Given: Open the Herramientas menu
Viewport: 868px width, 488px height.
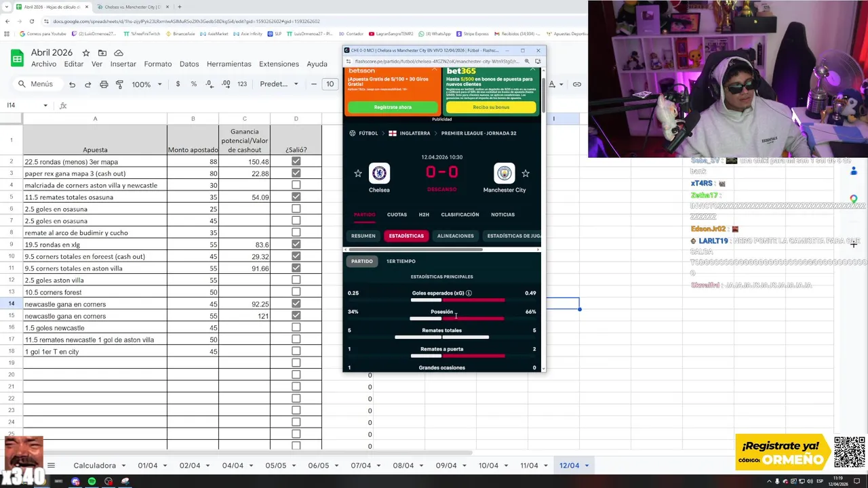Looking at the screenshot, I should (229, 64).
